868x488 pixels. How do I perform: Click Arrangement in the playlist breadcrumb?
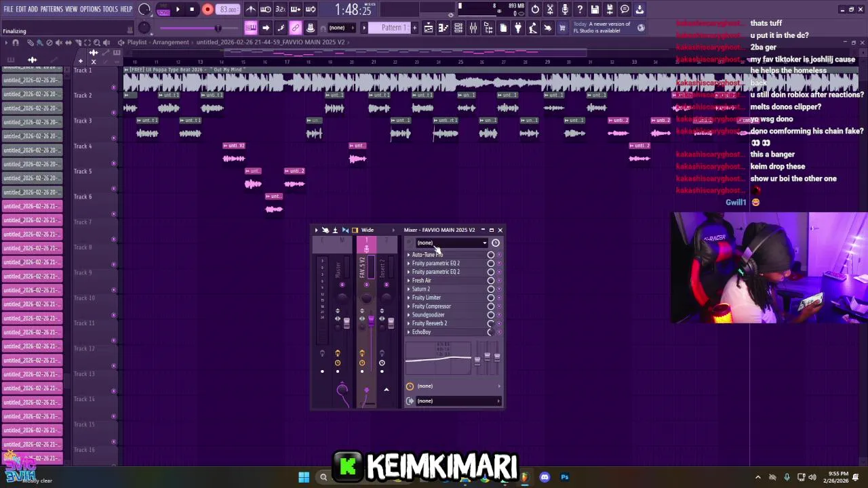tap(171, 42)
